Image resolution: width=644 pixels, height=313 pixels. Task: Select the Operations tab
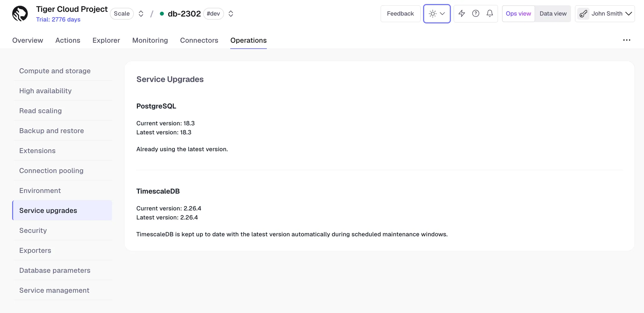tap(248, 41)
